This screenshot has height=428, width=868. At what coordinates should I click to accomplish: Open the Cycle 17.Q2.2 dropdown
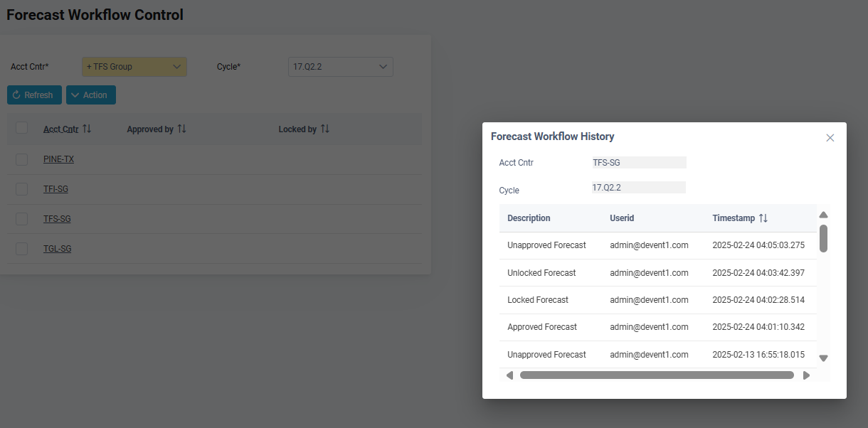[341, 67]
